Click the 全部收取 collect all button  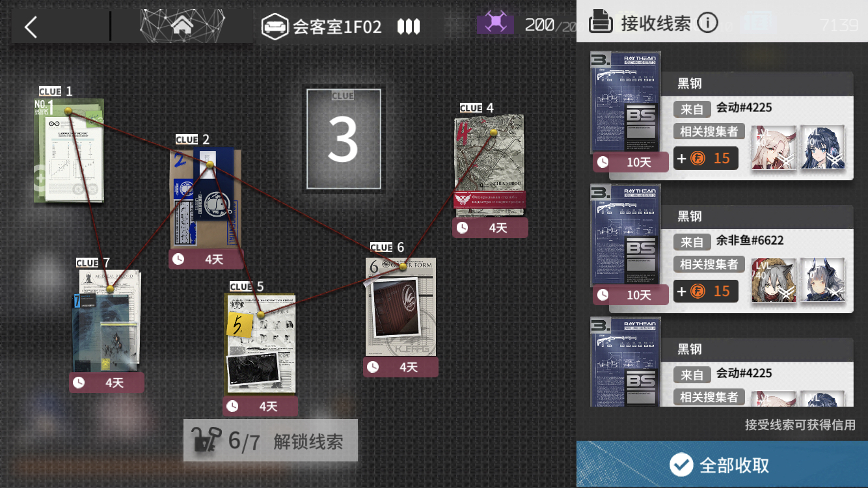click(722, 465)
